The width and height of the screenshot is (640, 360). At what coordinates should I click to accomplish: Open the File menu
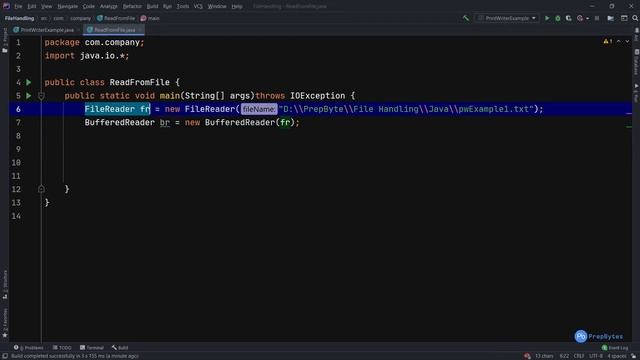[18, 6]
